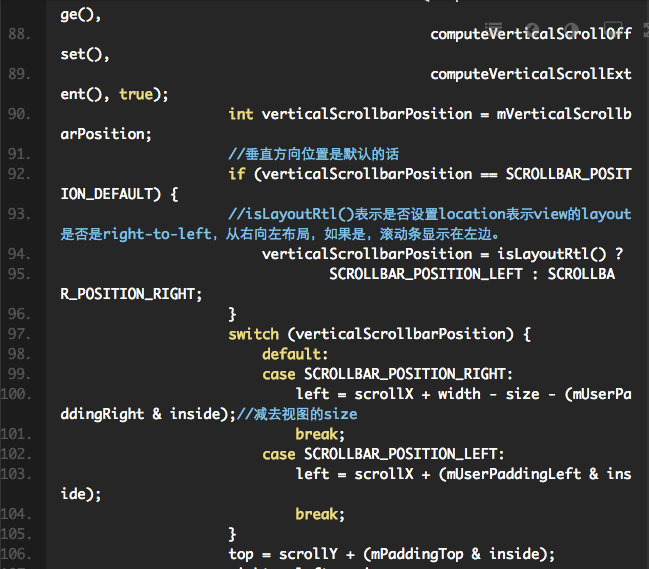
Task: Click the 'break;' on line 104
Action: tap(320, 514)
